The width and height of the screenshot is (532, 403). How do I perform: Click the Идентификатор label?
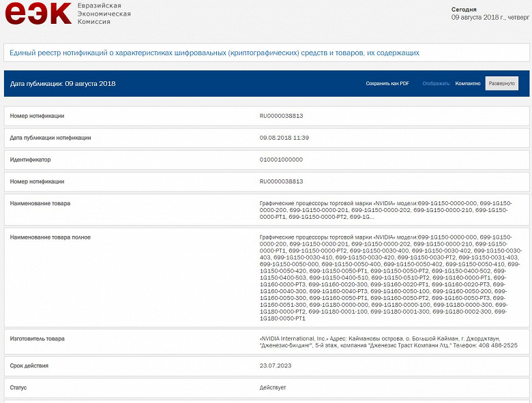point(30,160)
